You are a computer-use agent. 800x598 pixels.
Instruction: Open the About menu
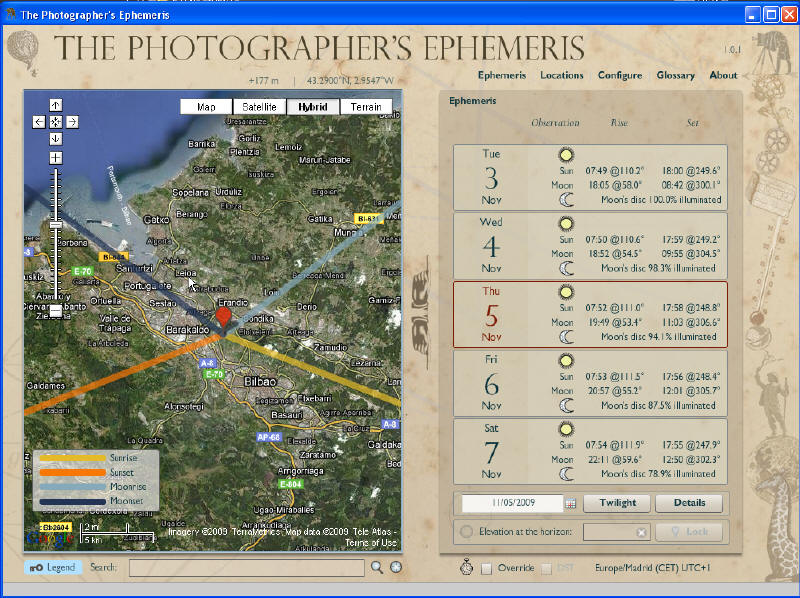point(723,75)
